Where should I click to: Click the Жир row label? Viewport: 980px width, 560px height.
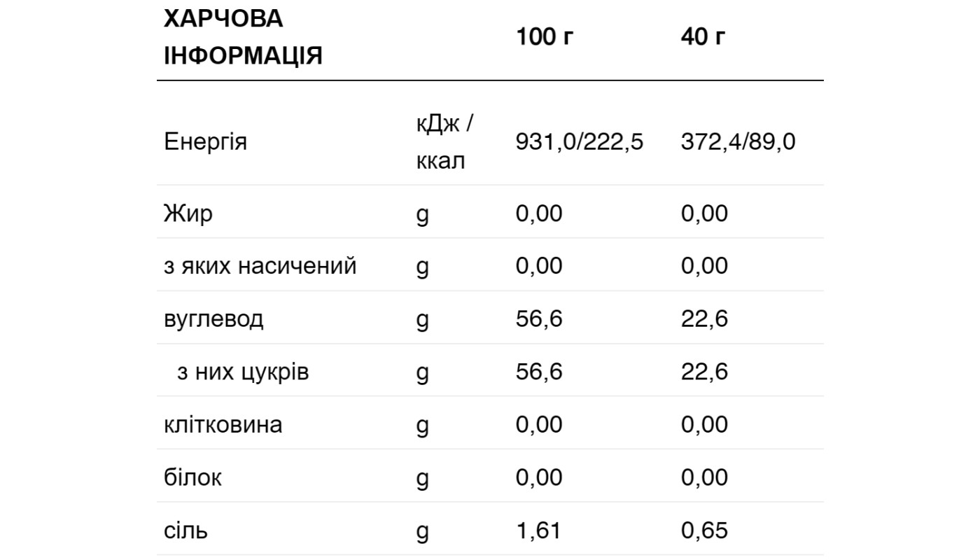pyautogui.click(x=188, y=213)
